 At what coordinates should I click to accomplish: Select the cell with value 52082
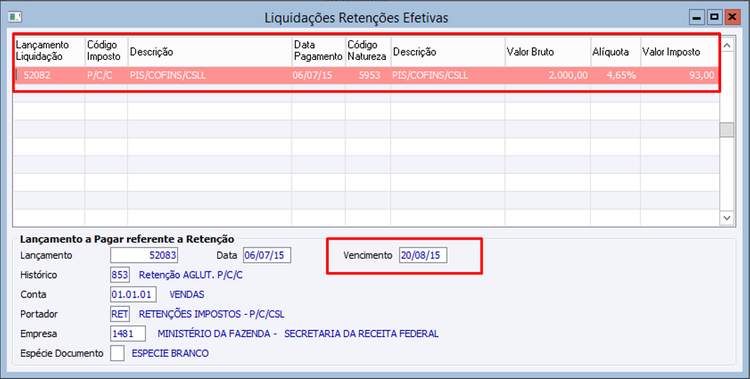click(x=49, y=75)
